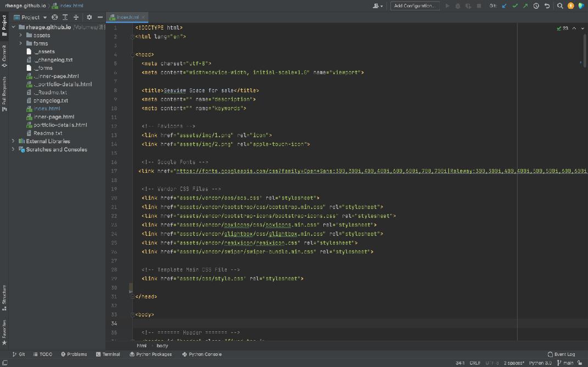588x367 pixels.
Task: Expand the assets folder
Action: click(21, 35)
